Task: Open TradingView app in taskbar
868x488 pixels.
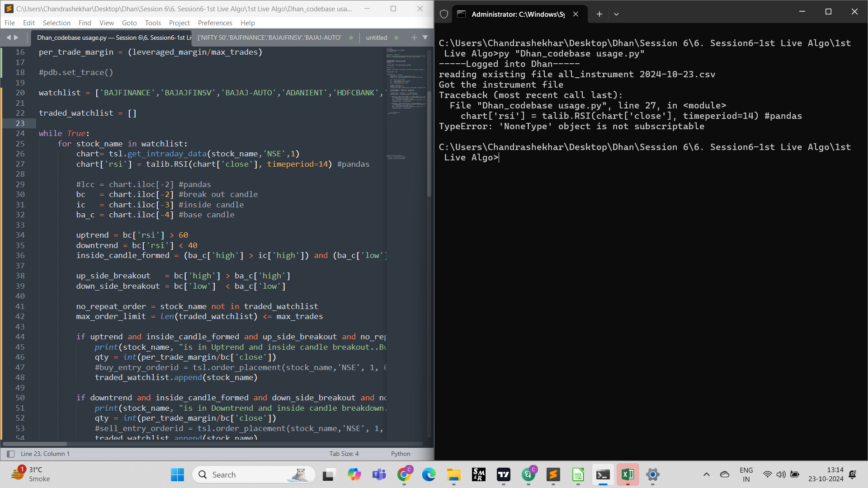Action: tap(503, 474)
